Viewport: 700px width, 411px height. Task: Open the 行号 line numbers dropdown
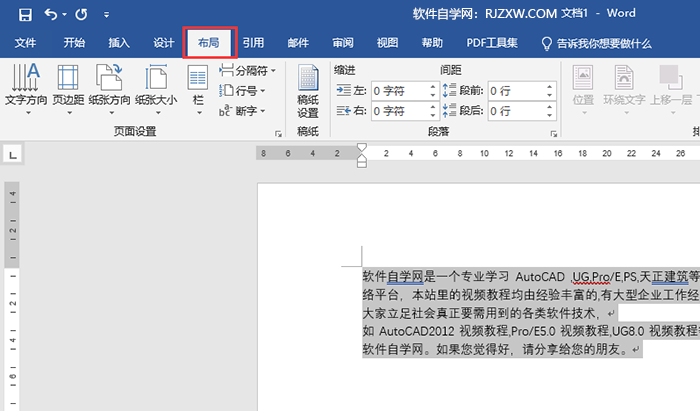pos(242,91)
